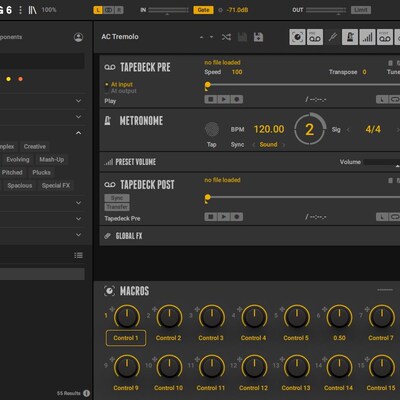This screenshot has height=400, width=400.
Task: Click the Transfer button in Tapedeck Post
Action: 117,207
